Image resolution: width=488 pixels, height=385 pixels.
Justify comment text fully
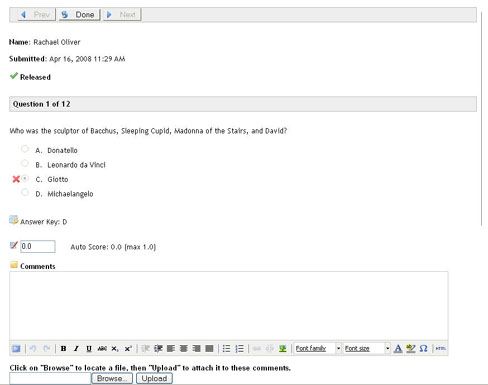(209, 349)
